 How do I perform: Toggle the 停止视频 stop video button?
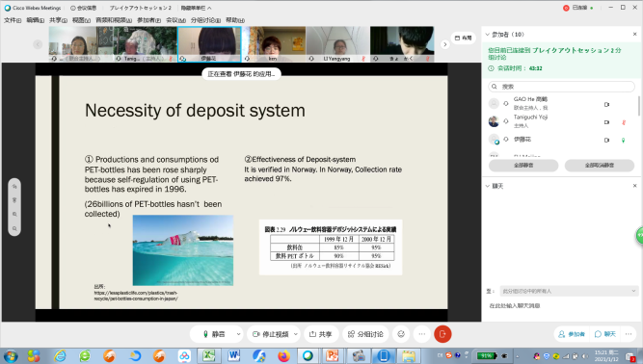point(270,334)
